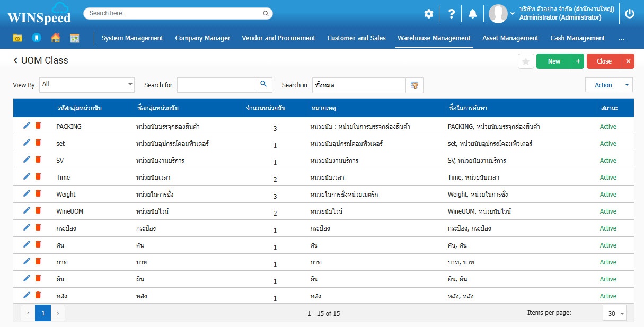This screenshot has height=327, width=644.
Task: Click the help question mark icon
Action: tap(451, 14)
